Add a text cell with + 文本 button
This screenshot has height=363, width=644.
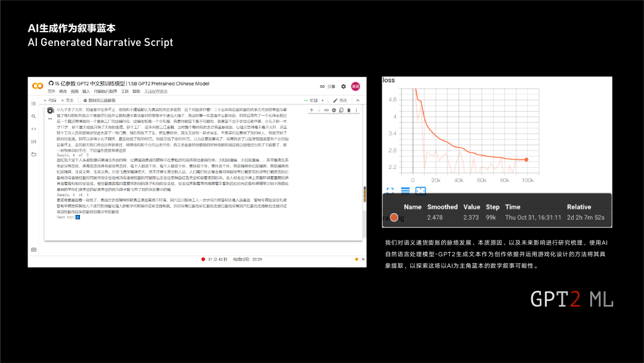[67, 100]
